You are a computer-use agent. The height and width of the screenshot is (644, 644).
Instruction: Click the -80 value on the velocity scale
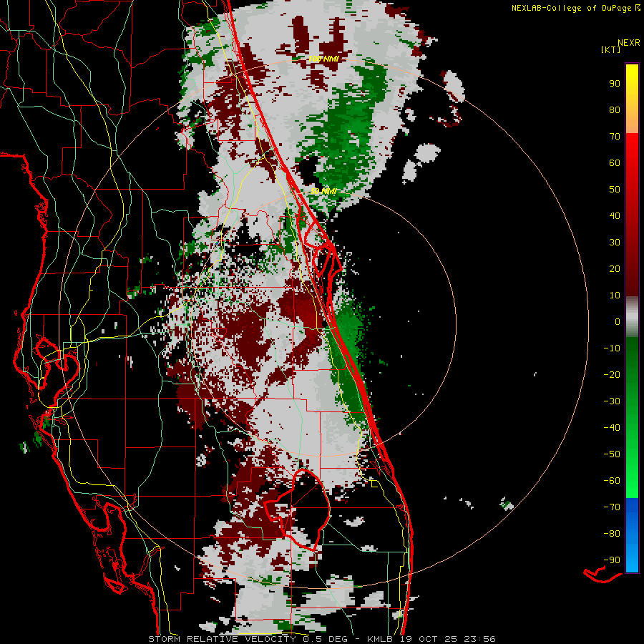tap(612, 534)
